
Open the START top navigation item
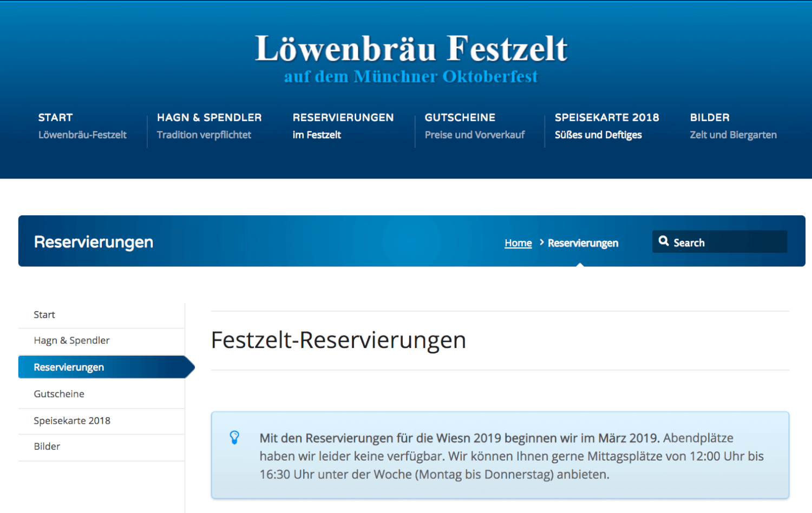click(x=82, y=126)
